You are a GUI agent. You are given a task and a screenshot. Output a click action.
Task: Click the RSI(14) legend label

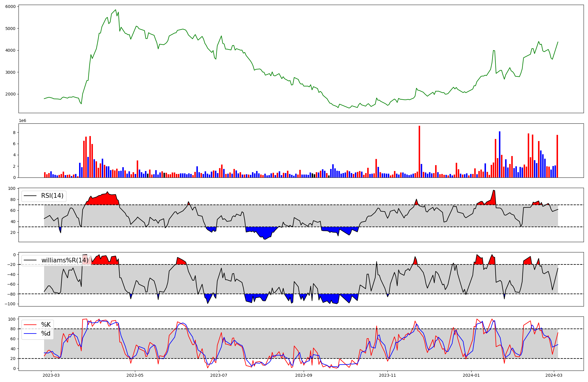point(52,196)
